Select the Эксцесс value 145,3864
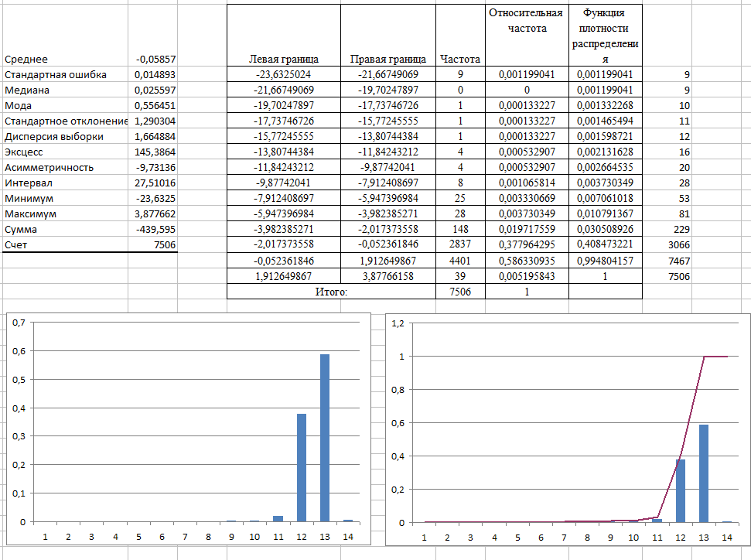The height and width of the screenshot is (560, 751). [x=155, y=152]
